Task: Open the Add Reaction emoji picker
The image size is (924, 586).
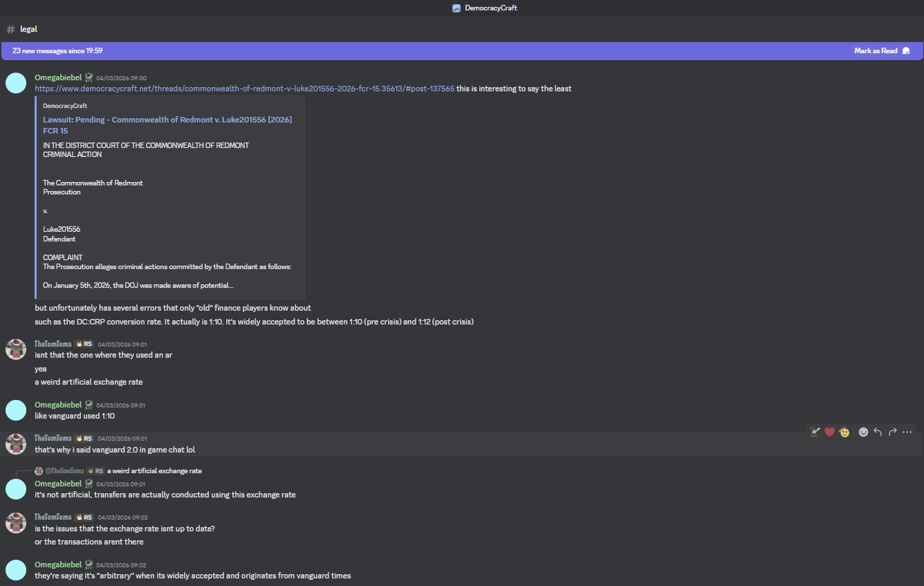Action: [x=863, y=432]
